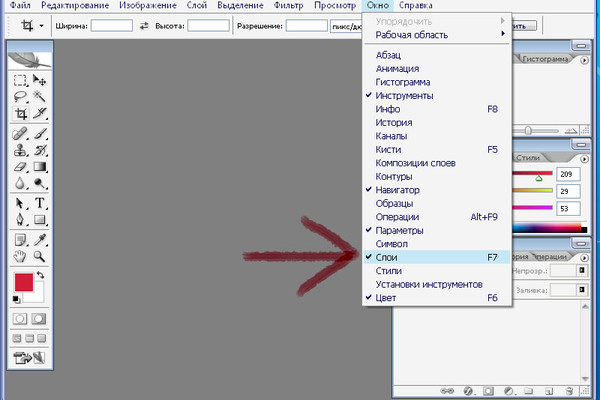Reset to default black and white colors
The image size is (600, 400).
(16, 299)
